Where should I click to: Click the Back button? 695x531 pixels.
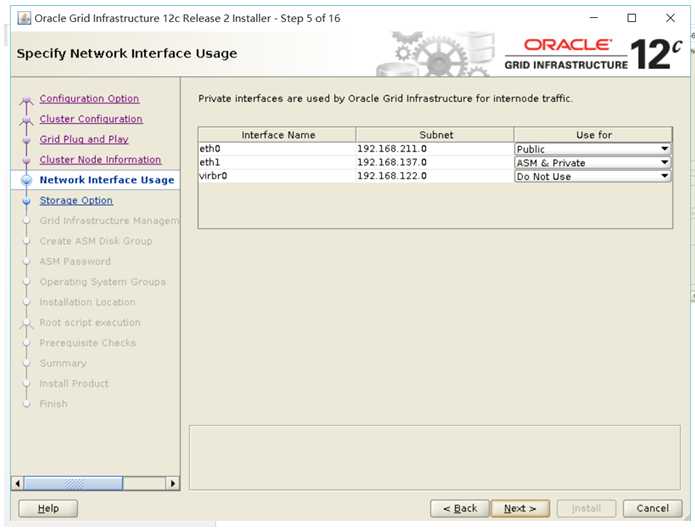coord(460,508)
